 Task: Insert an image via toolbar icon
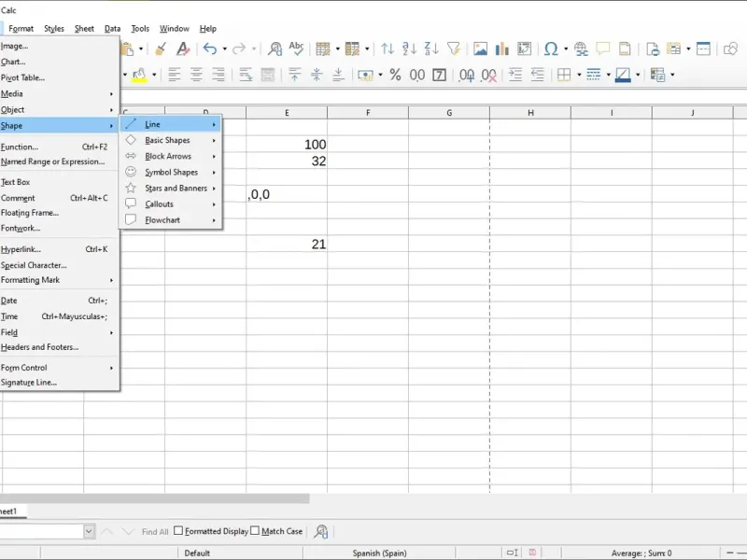click(x=480, y=49)
